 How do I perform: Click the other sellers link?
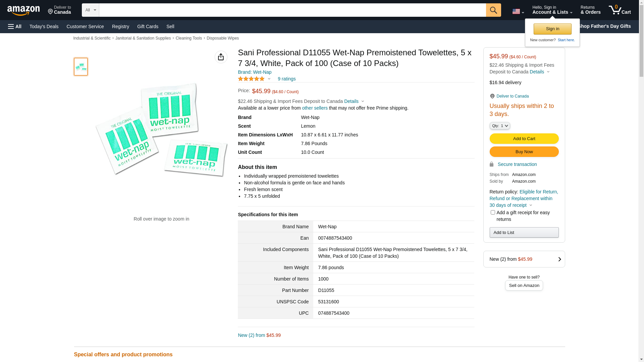tap(315, 108)
